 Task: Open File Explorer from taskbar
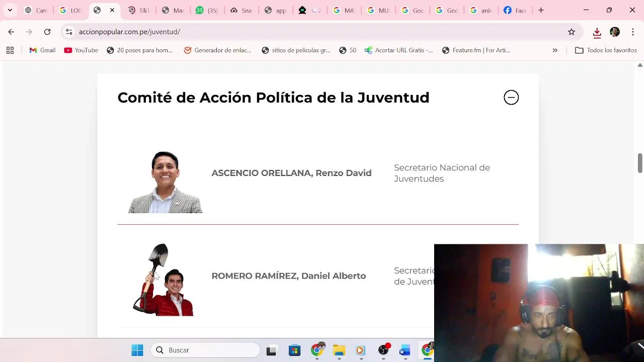click(x=339, y=350)
